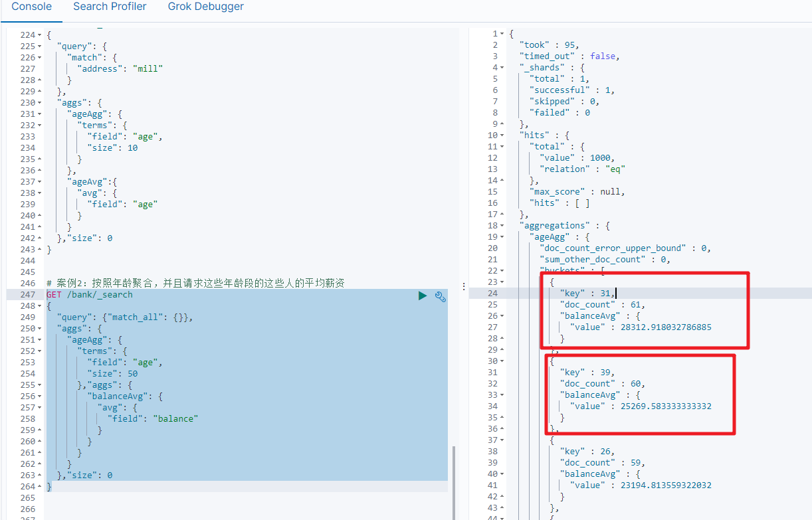
Task: Fold the nested "aggs" block at request line 255
Action: tap(39, 385)
